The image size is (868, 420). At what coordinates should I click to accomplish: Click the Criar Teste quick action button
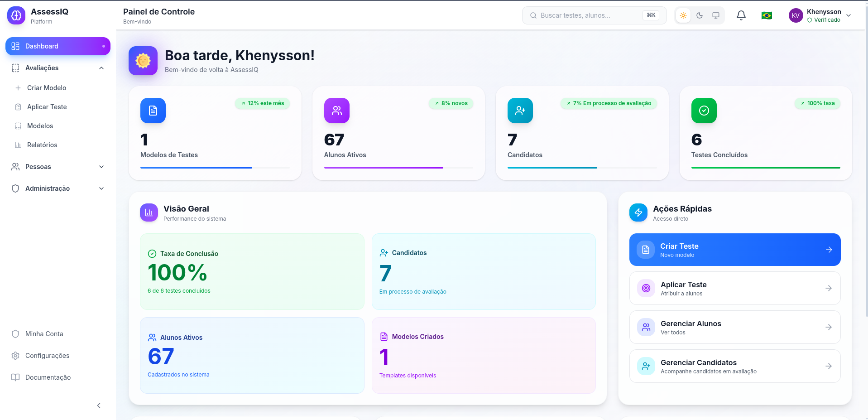point(735,250)
